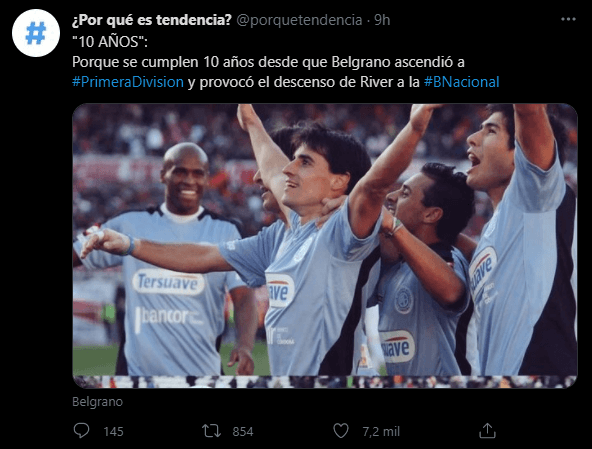Open the 9h timestamp link
The width and height of the screenshot is (592, 449).
click(x=382, y=20)
